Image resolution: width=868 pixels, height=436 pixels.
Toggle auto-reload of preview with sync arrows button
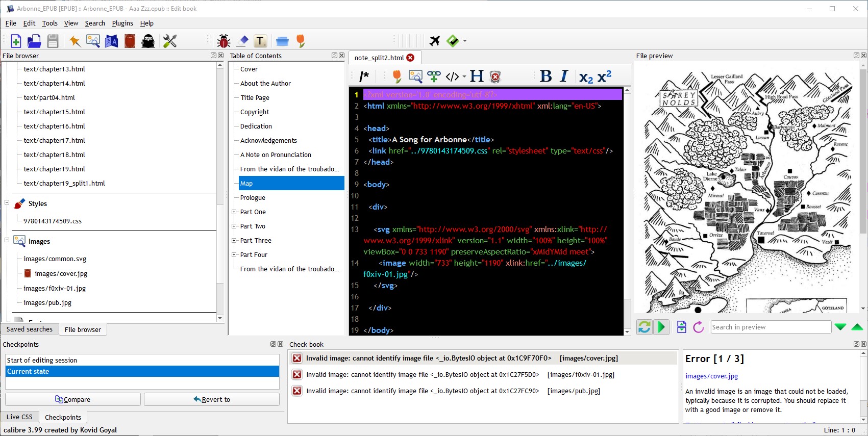tap(644, 327)
